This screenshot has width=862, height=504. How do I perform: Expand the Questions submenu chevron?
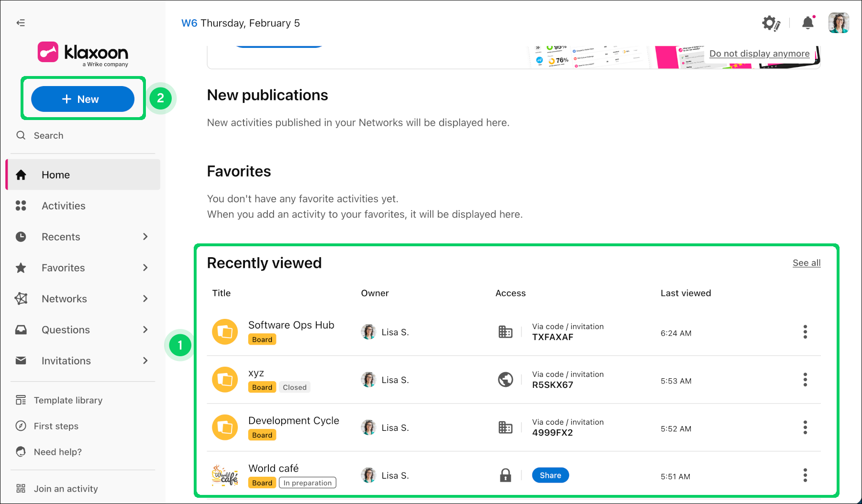tap(145, 330)
